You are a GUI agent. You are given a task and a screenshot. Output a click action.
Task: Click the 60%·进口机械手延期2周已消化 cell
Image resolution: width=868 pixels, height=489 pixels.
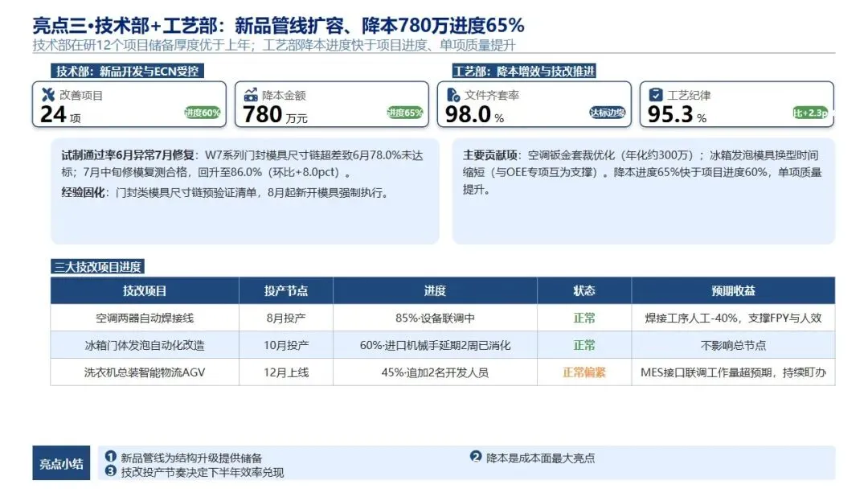pyautogui.click(x=435, y=345)
